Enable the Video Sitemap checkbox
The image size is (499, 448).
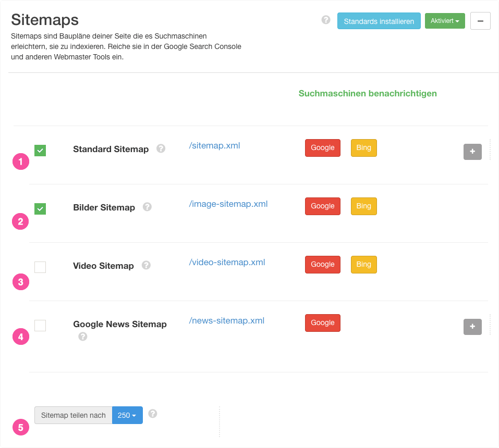coord(40,267)
